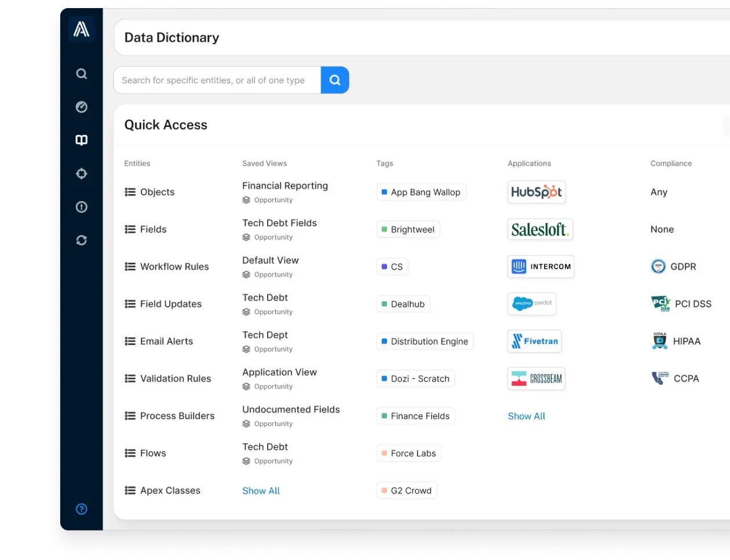730x560 pixels.
Task: Show all saved views
Action: (261, 491)
